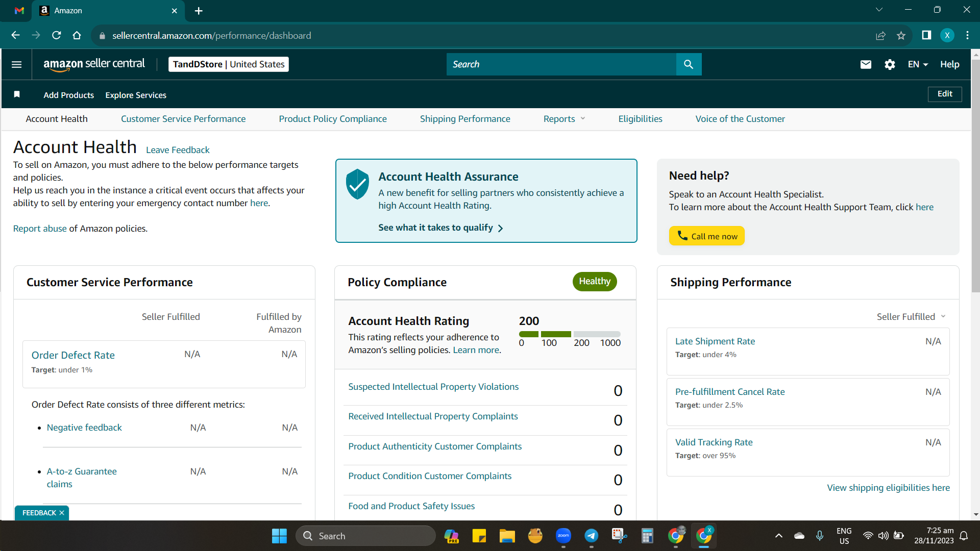This screenshot has width=980, height=551.
Task: Click the search magnifier button
Action: click(689, 64)
